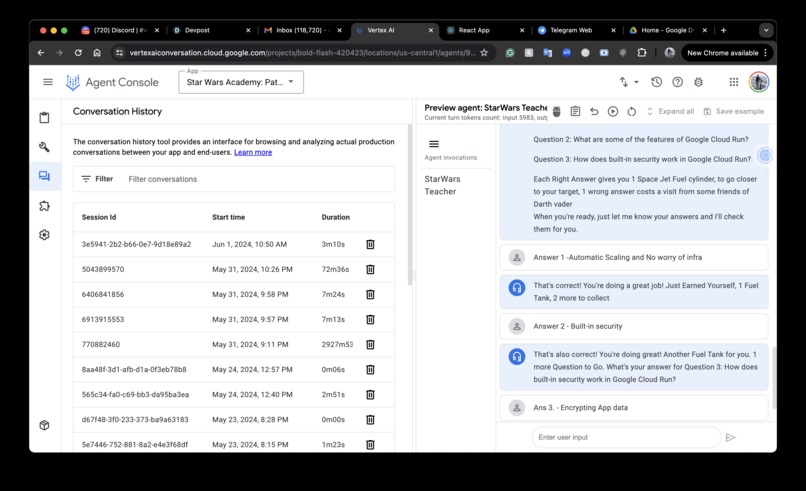Select the Answer 2 - Built-in security message
Viewport: 806px width, 491px height.
click(634, 326)
